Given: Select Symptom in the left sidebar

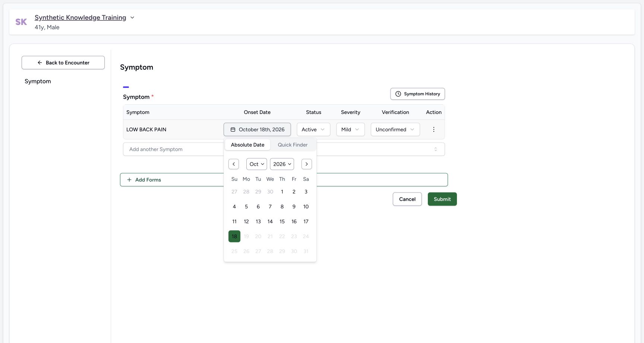Looking at the screenshot, I should click(38, 81).
